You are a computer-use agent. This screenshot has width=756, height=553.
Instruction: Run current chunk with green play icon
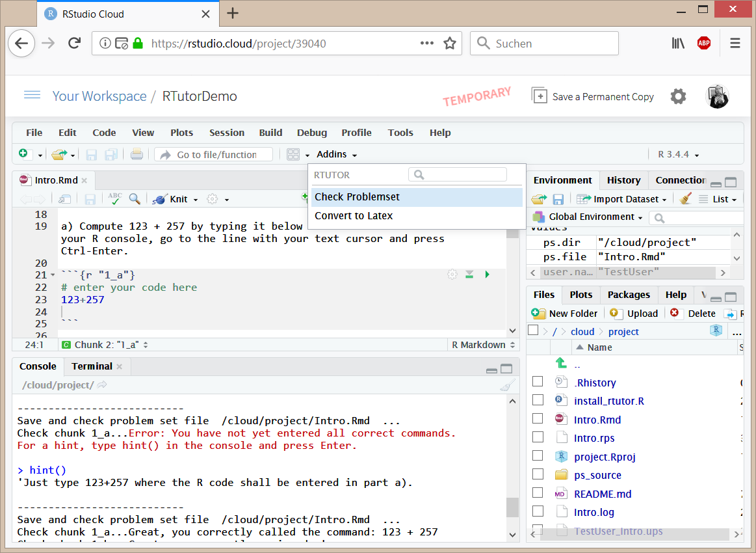(487, 275)
